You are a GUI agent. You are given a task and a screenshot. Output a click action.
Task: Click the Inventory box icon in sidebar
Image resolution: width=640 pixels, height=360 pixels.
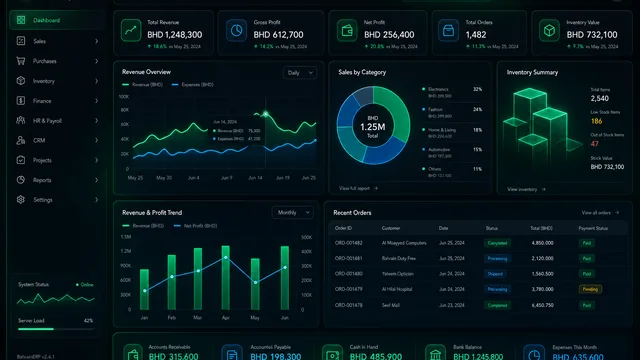click(21, 81)
